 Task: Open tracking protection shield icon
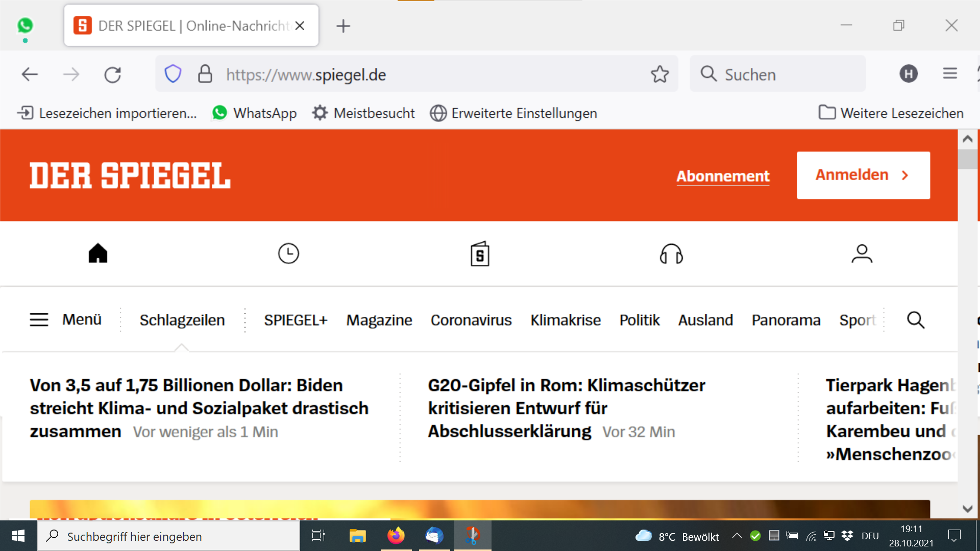coord(173,74)
